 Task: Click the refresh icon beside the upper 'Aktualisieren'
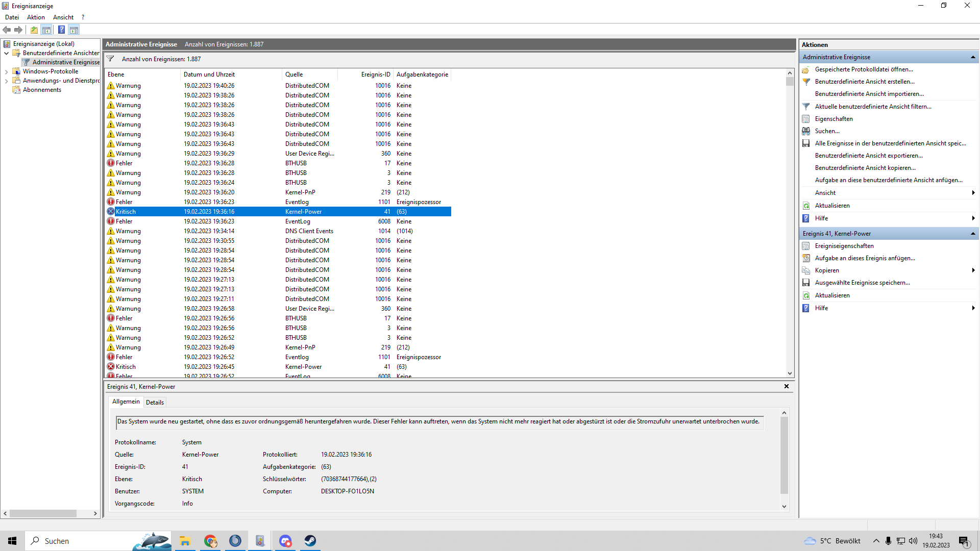(806, 206)
